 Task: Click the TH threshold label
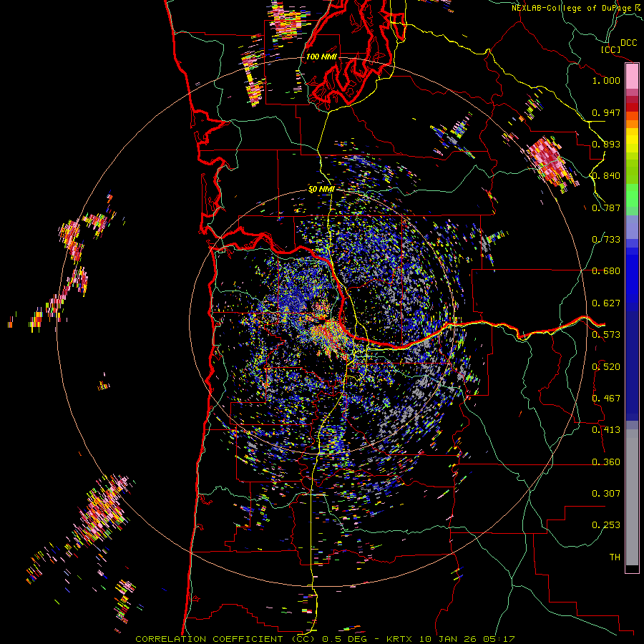[x=615, y=557]
